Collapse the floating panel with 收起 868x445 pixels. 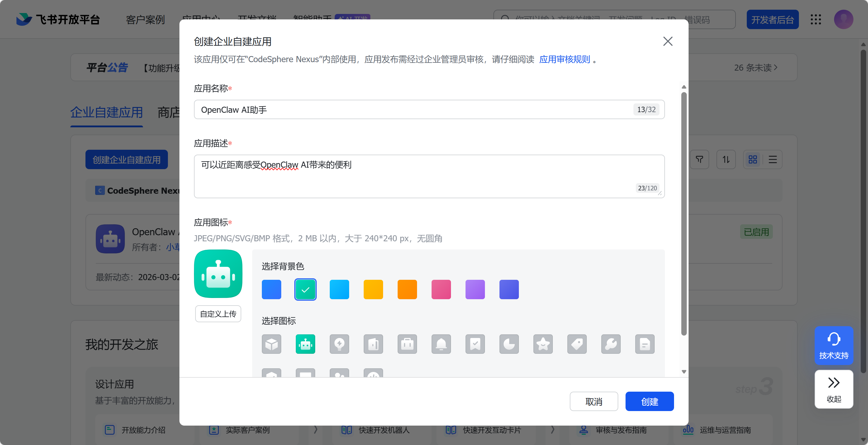pyautogui.click(x=834, y=389)
